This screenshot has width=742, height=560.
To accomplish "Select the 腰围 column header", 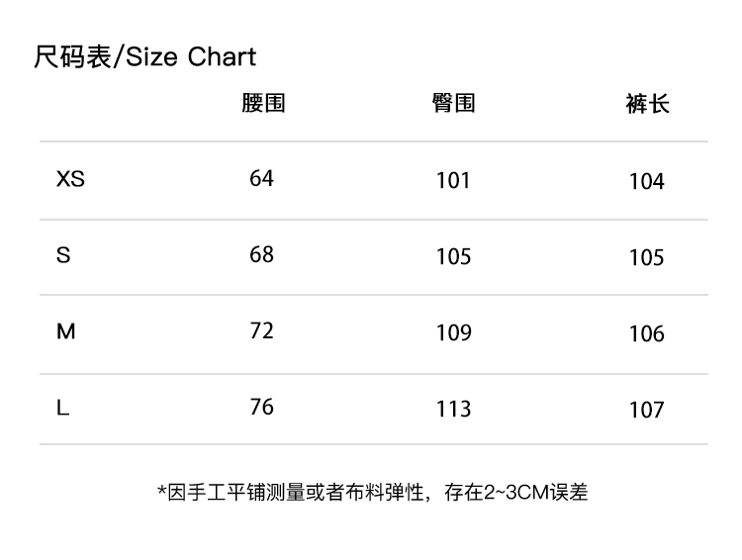I will tap(263, 103).
